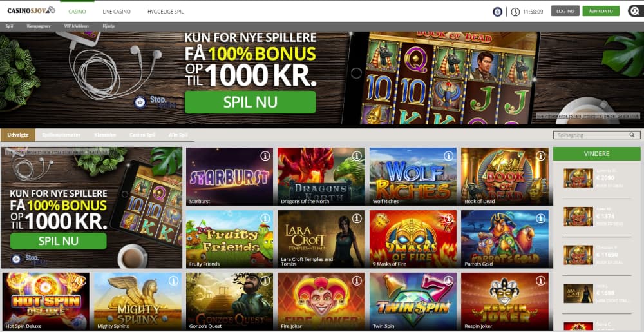Open the Alle Spil category tab
Screen dimensions: 644x332
click(178, 135)
